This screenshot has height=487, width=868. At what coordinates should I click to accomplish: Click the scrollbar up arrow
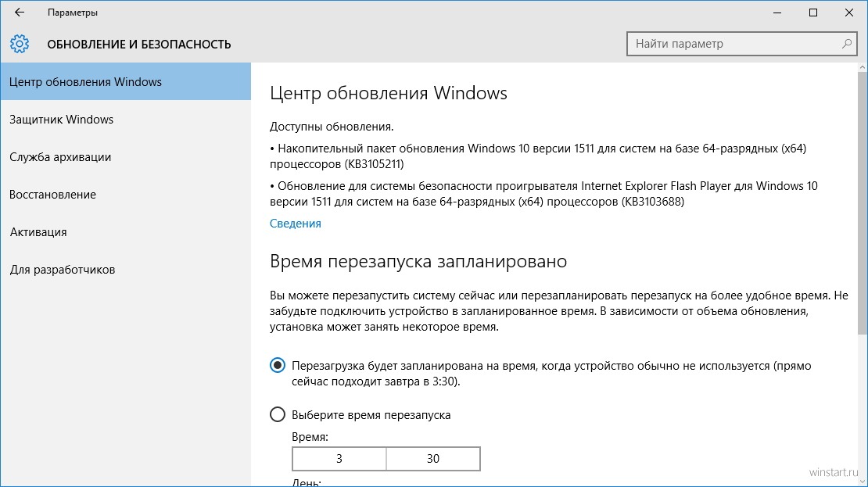(x=863, y=67)
